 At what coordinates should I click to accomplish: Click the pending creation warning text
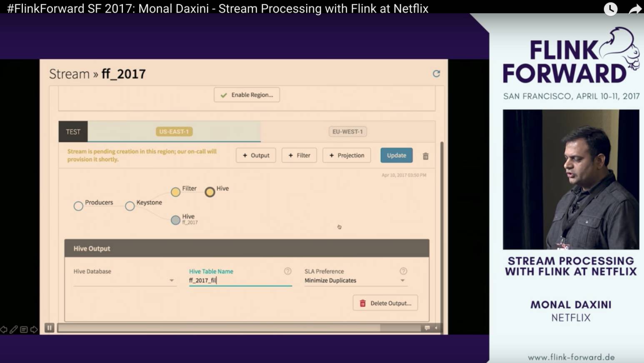142,155
